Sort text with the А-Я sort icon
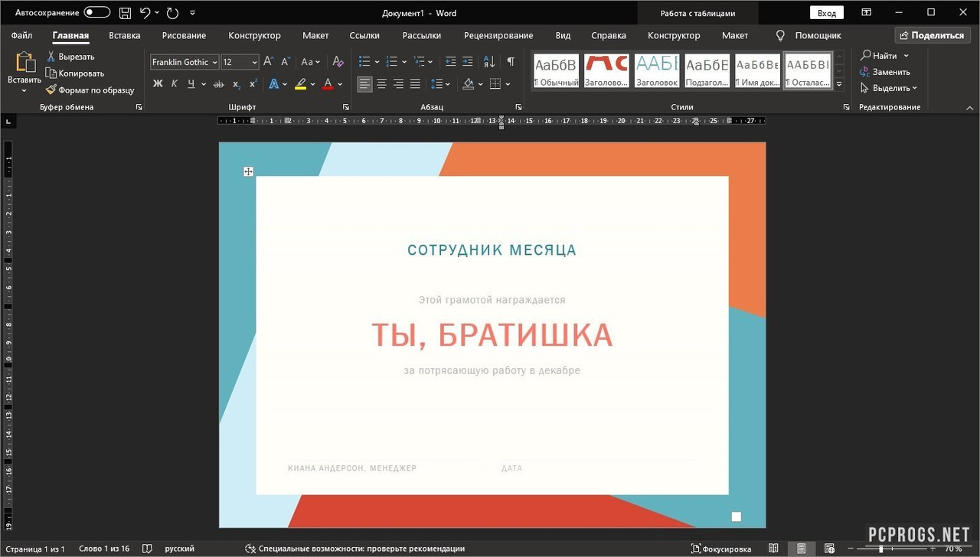This screenshot has height=557, width=980. click(x=490, y=62)
